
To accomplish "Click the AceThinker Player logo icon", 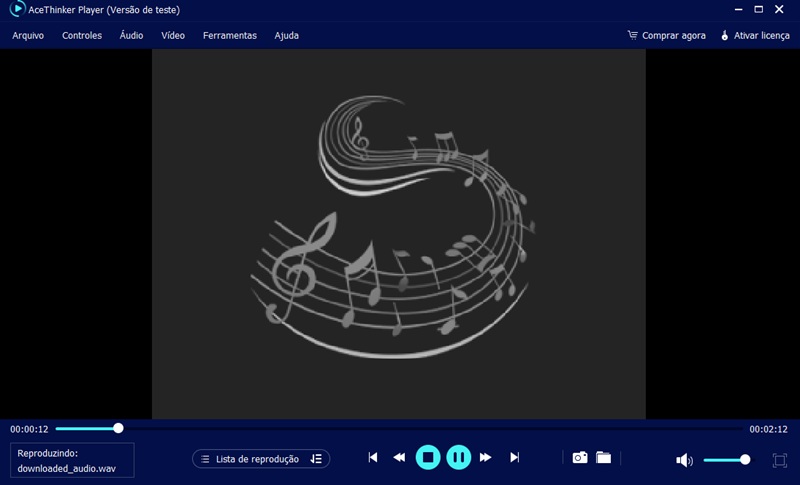I will click(x=17, y=9).
